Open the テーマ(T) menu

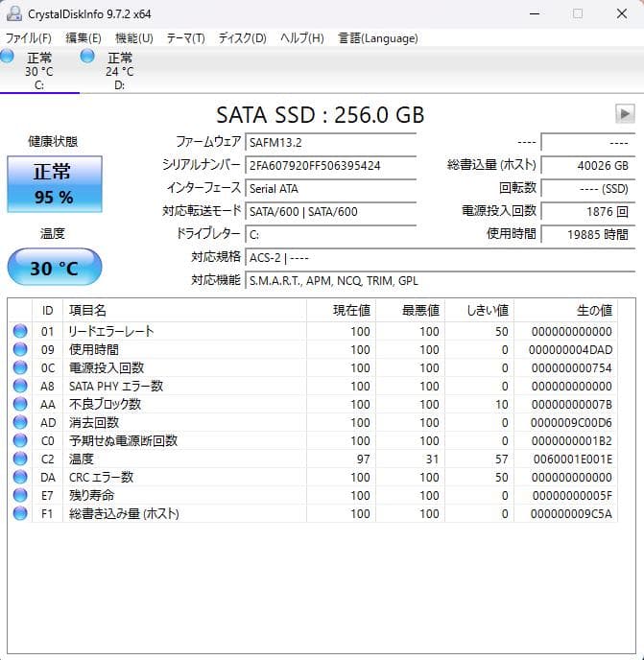click(186, 38)
